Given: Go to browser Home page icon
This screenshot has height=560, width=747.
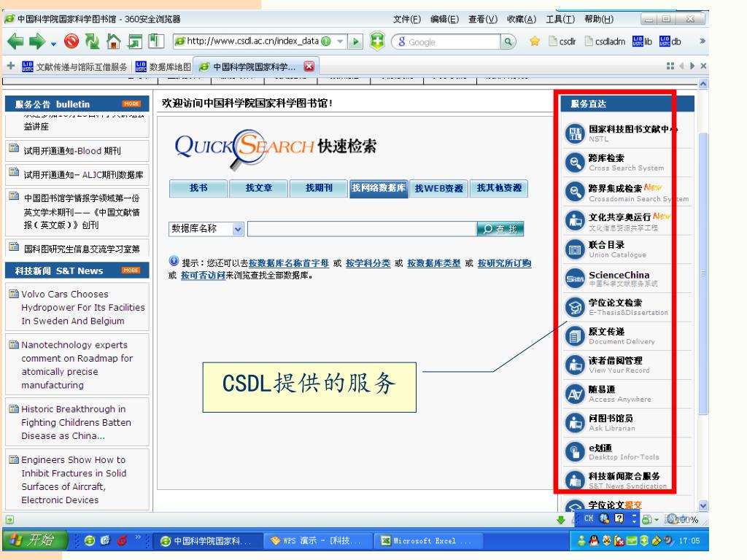Looking at the screenshot, I should 113,42.
